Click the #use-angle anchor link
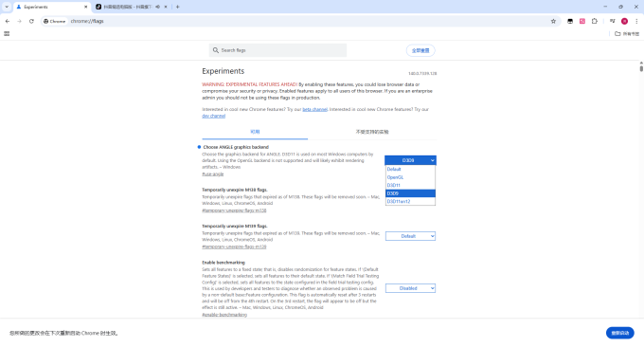Viewport: 644px width, 347px height. tap(213, 174)
